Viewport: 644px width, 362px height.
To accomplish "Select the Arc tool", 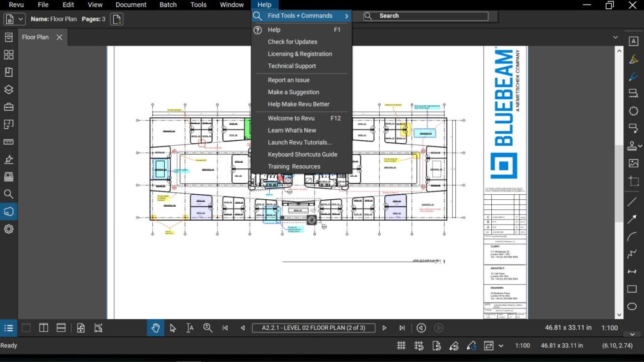I will pos(633,237).
